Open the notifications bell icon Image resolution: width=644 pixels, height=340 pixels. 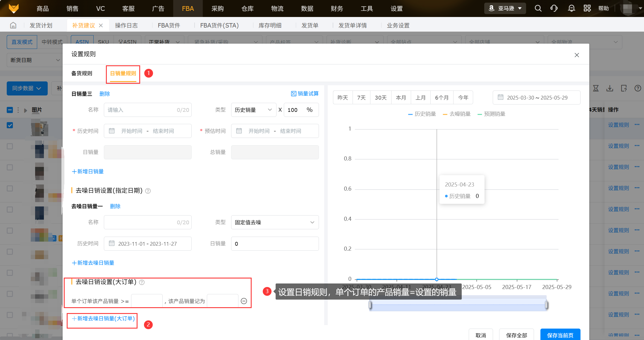(x=571, y=8)
